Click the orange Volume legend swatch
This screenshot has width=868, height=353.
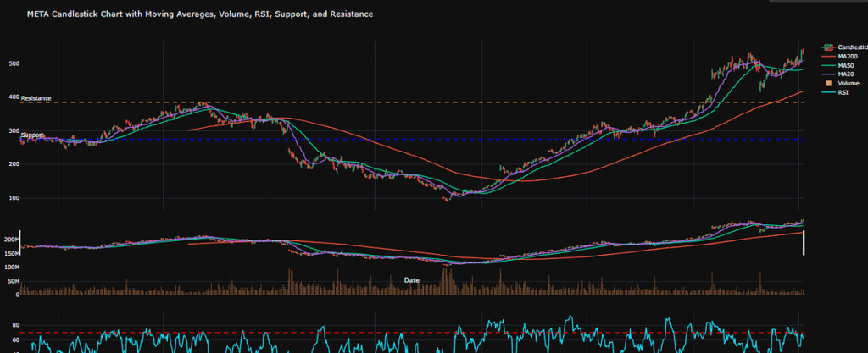[x=827, y=84]
